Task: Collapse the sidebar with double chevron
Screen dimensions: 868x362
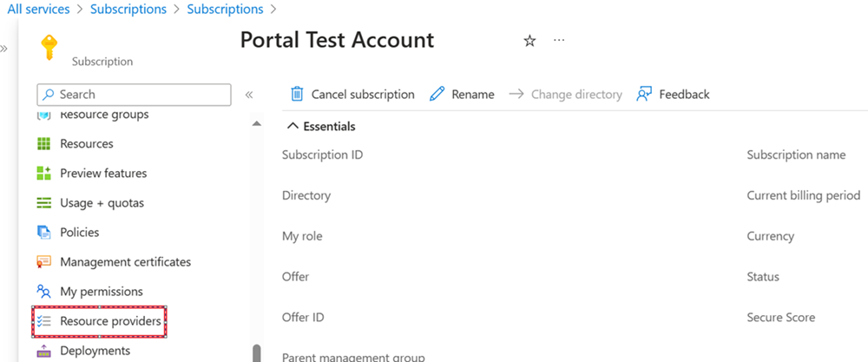Action: pos(249,95)
